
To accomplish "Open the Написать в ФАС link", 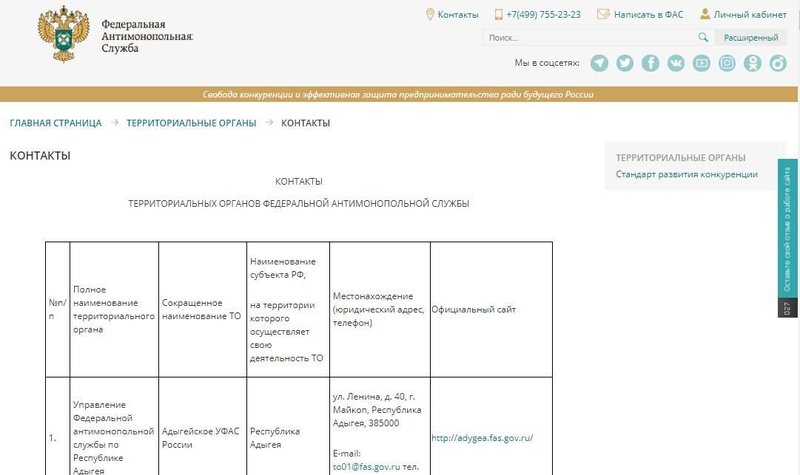I will point(648,15).
